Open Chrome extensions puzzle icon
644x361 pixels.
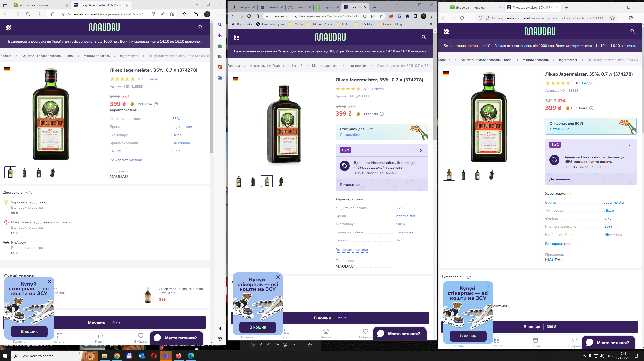[407, 16]
